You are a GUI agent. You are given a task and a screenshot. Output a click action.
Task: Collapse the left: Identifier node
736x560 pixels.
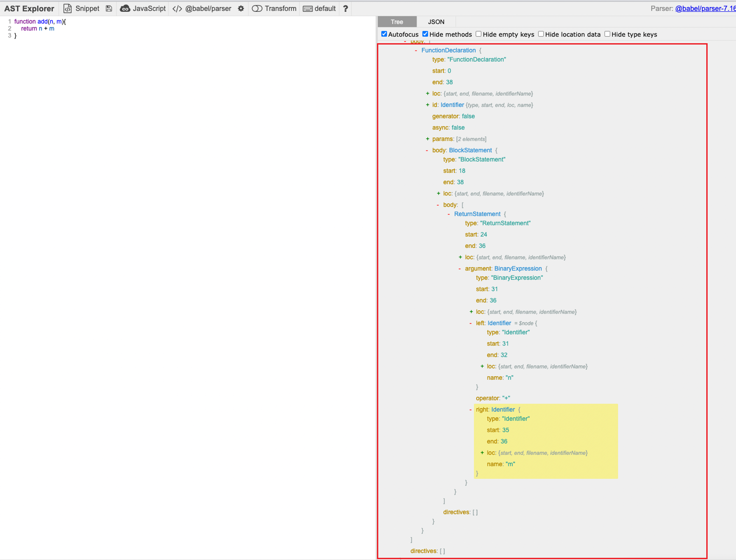[471, 323]
